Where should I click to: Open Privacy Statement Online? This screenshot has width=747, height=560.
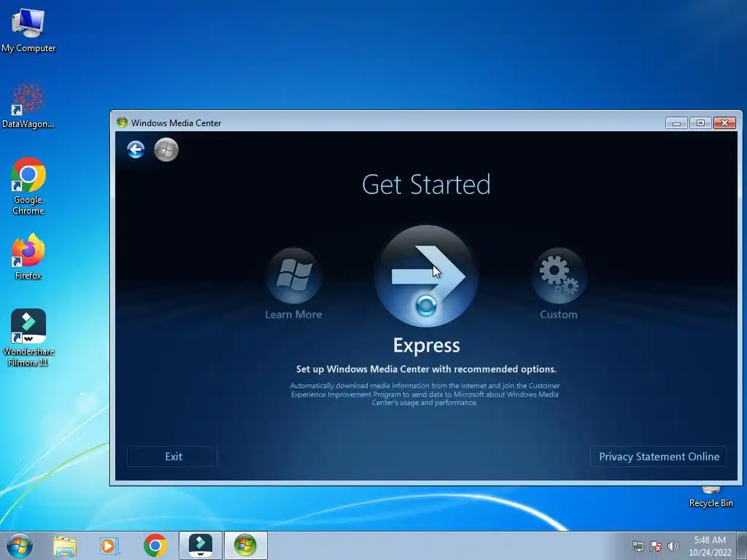pos(659,456)
